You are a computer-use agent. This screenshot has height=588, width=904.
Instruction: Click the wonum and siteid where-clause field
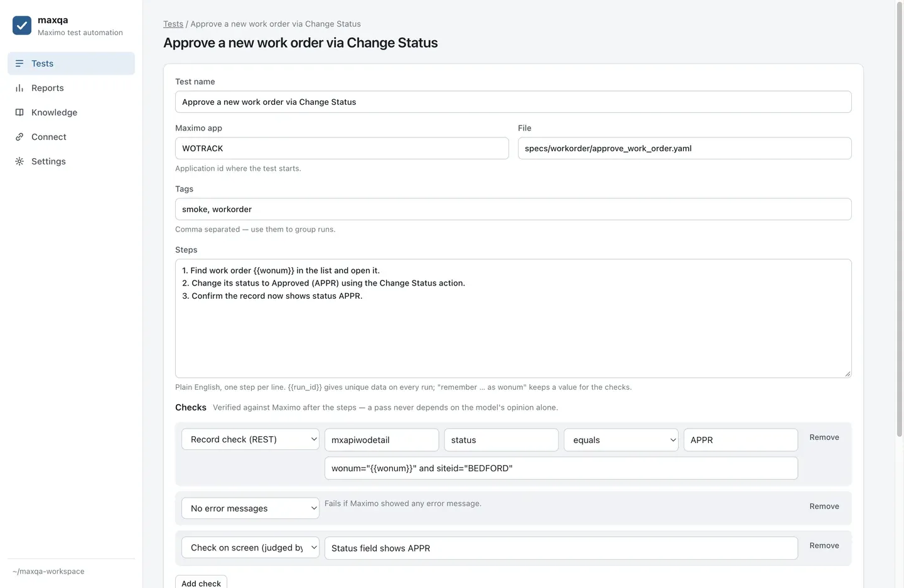click(x=561, y=468)
